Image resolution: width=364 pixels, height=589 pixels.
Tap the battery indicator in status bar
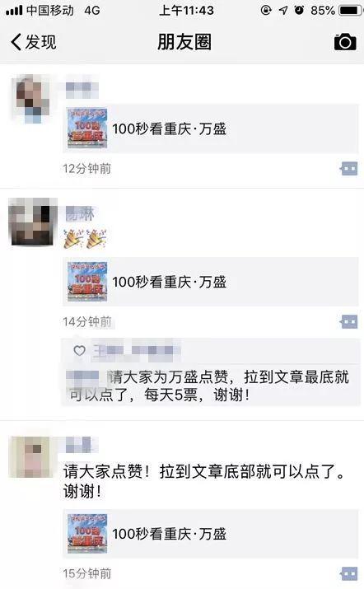(351, 10)
